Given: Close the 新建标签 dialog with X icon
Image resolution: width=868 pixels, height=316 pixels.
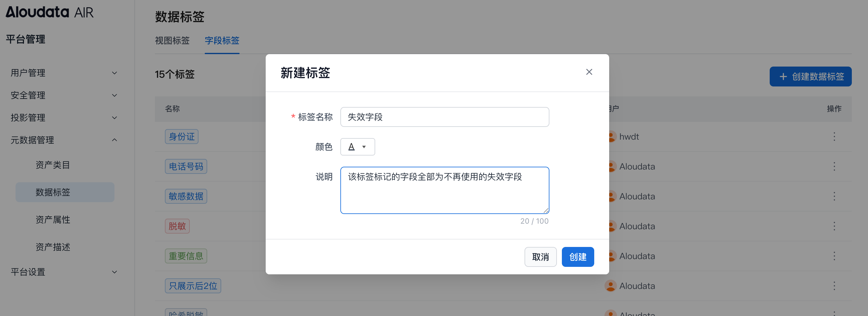Looking at the screenshot, I should [x=589, y=72].
